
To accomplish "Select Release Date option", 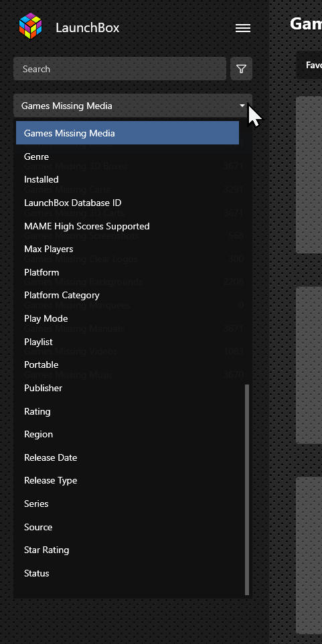I will coord(127,457).
